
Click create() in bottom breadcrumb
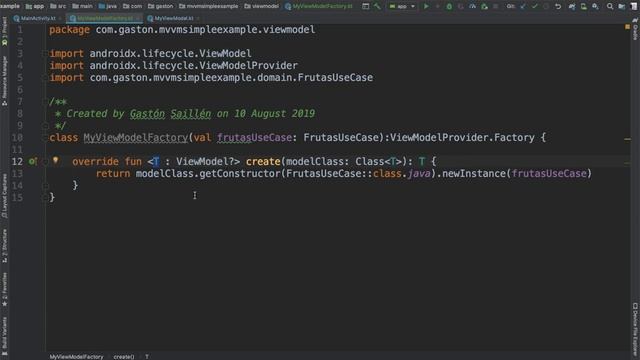click(124, 357)
